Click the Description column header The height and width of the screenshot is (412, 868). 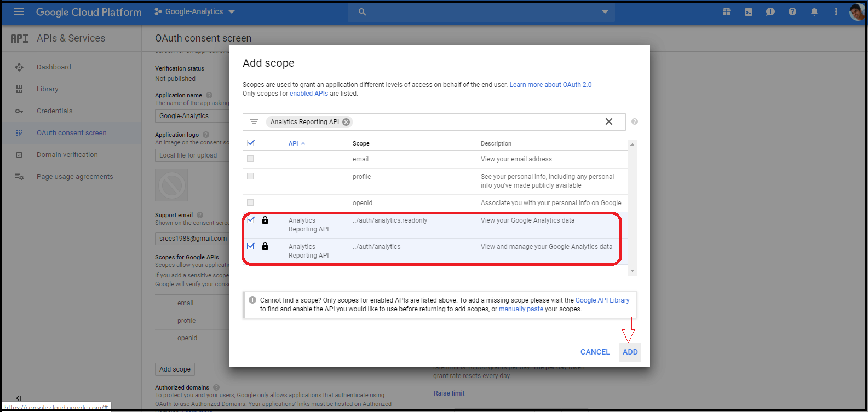click(496, 143)
